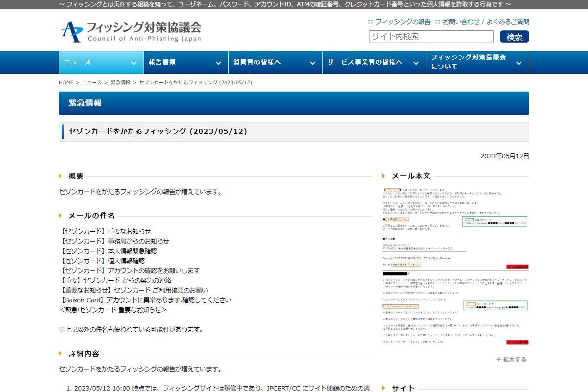Click the 検索 search button
This screenshot has width=588, height=392.
514,37
